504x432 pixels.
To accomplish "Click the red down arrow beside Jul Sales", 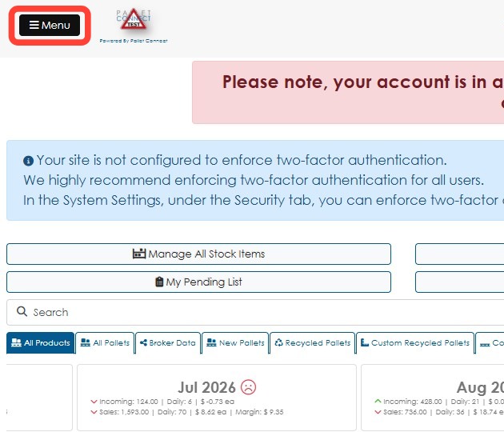I will [94, 412].
